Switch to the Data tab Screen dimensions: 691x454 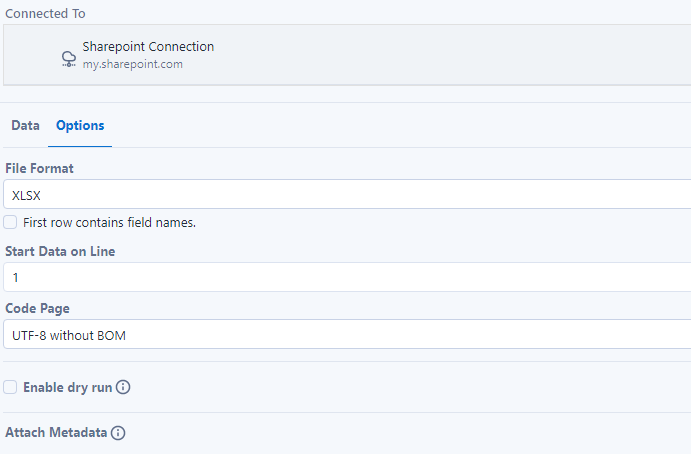point(25,125)
